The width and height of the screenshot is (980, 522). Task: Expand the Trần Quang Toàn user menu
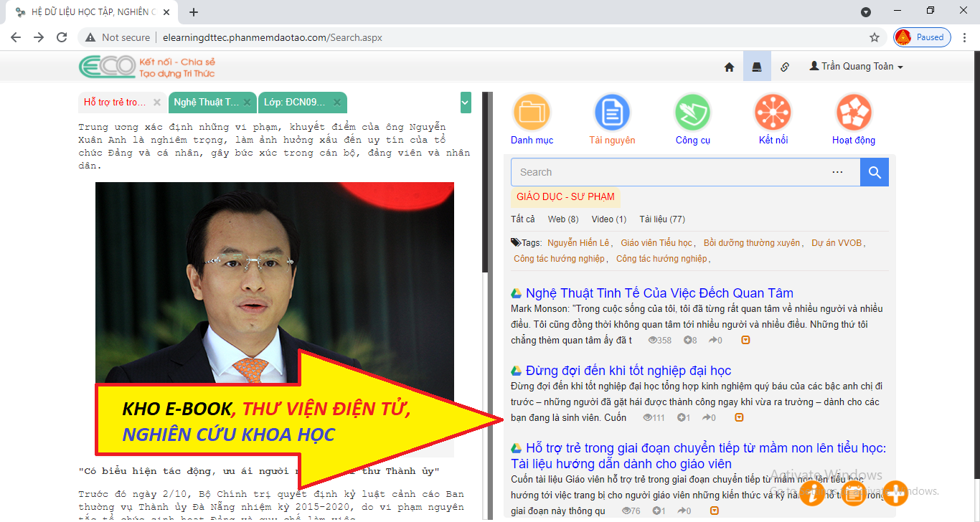point(856,66)
